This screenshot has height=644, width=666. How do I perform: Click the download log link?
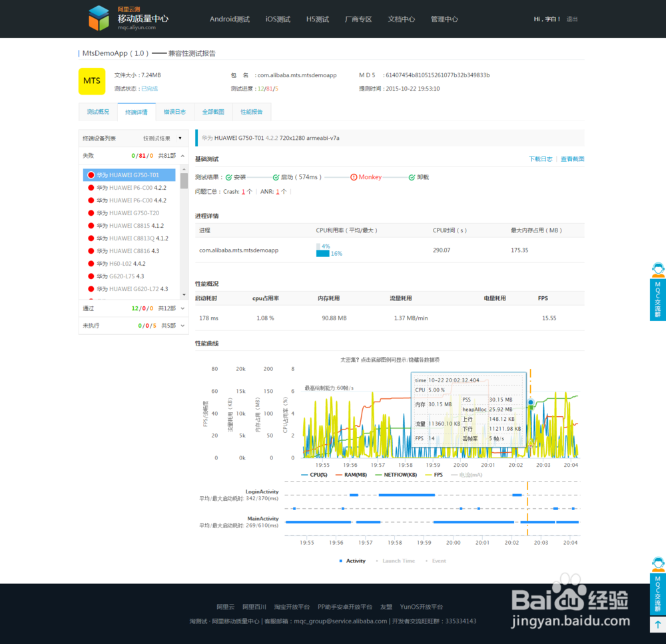click(540, 159)
